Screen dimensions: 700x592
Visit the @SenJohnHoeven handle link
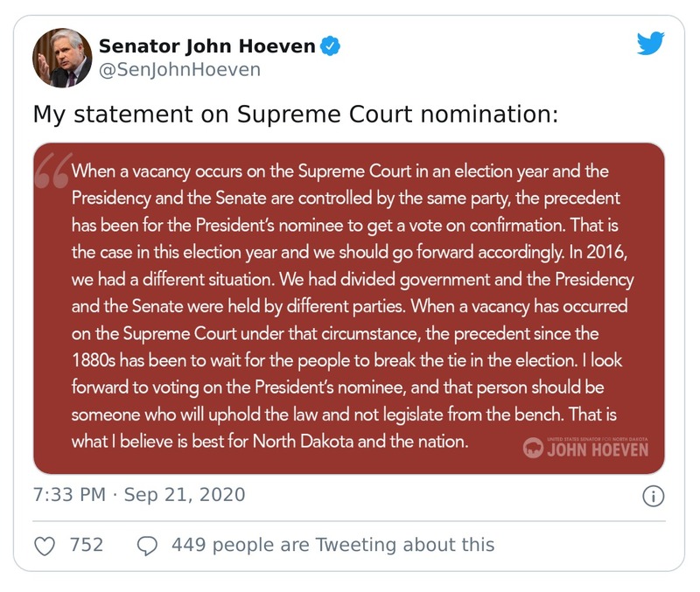point(178,70)
